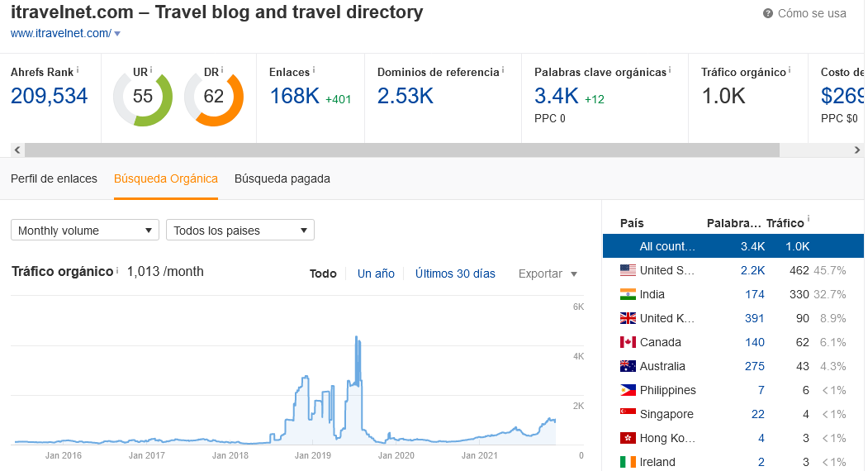Select the All countries row
This screenshot has height=471, width=868.
coord(733,246)
